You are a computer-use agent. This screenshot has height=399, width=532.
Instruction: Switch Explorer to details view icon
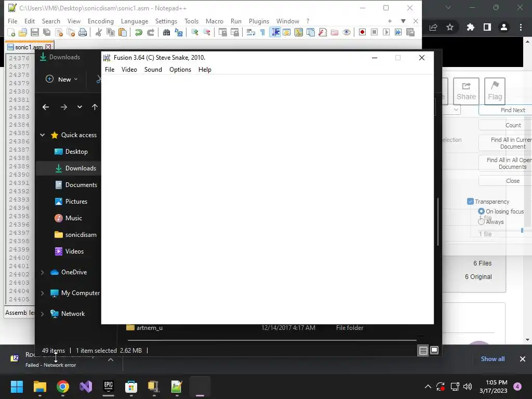pyautogui.click(x=423, y=351)
